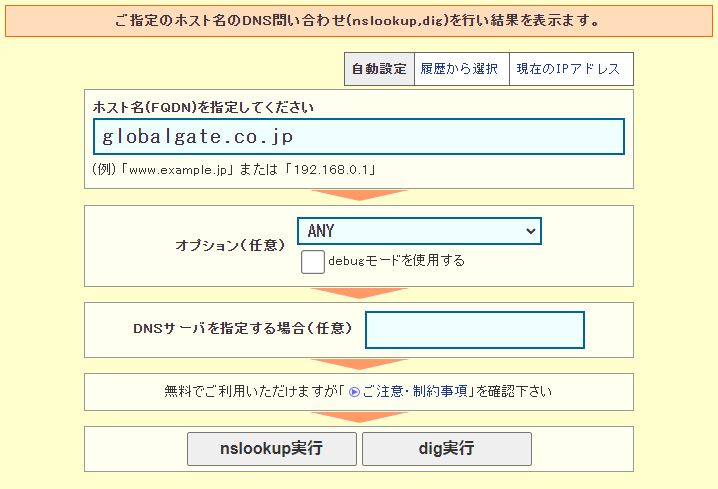This screenshot has width=718, height=489.
Task: Select the 自動設定 tab
Action: pyautogui.click(x=379, y=69)
